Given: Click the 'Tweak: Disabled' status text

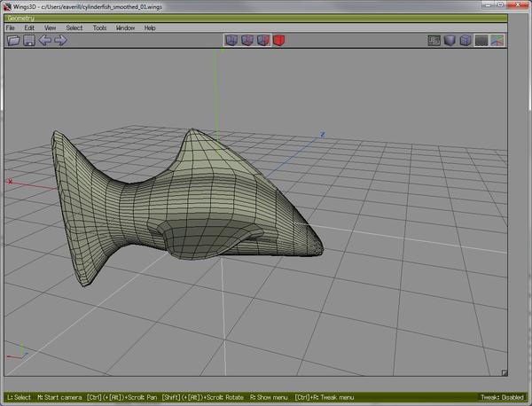Looking at the screenshot, I should click(x=502, y=397).
